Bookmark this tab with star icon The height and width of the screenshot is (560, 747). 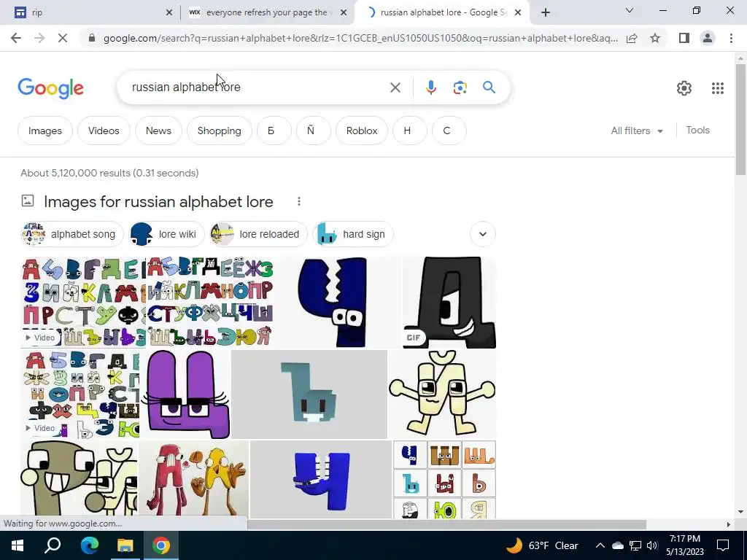[x=655, y=38]
